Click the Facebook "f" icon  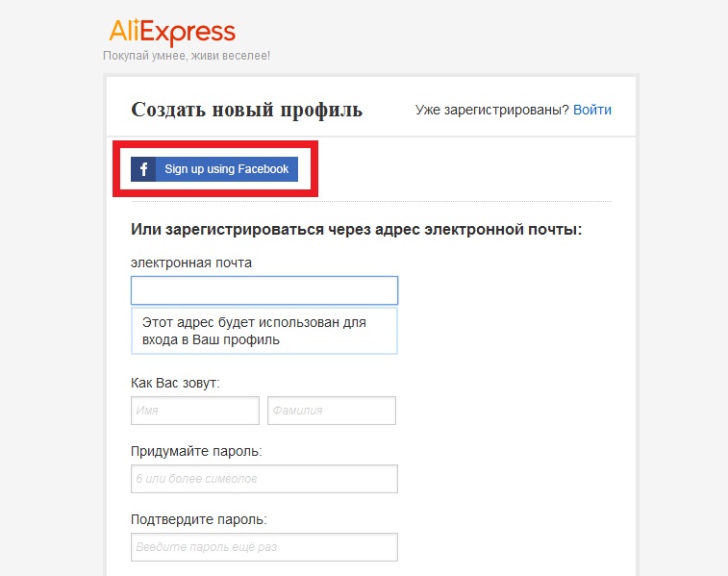pos(143,169)
